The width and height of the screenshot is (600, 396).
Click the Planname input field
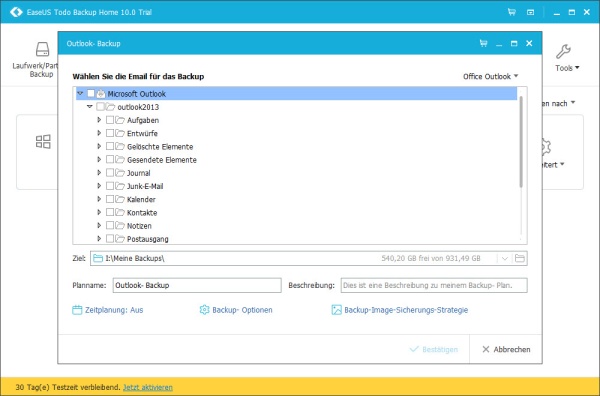click(x=197, y=285)
